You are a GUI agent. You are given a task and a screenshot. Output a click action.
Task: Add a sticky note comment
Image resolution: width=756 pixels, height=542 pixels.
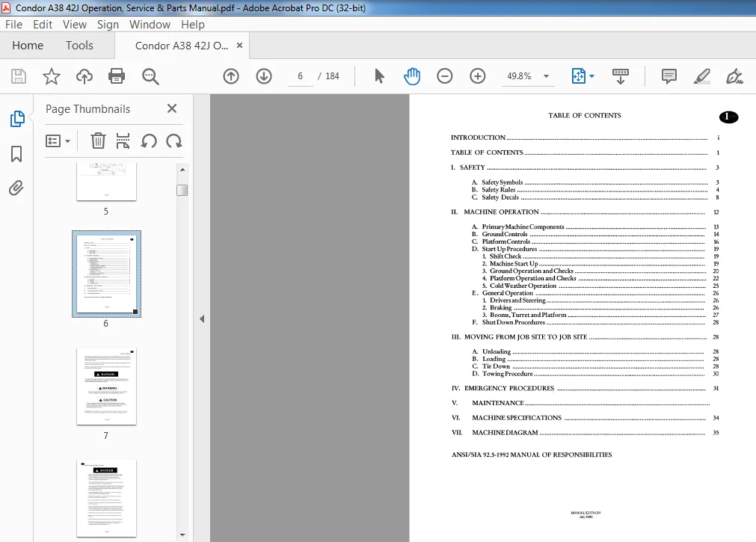pyautogui.click(x=669, y=76)
